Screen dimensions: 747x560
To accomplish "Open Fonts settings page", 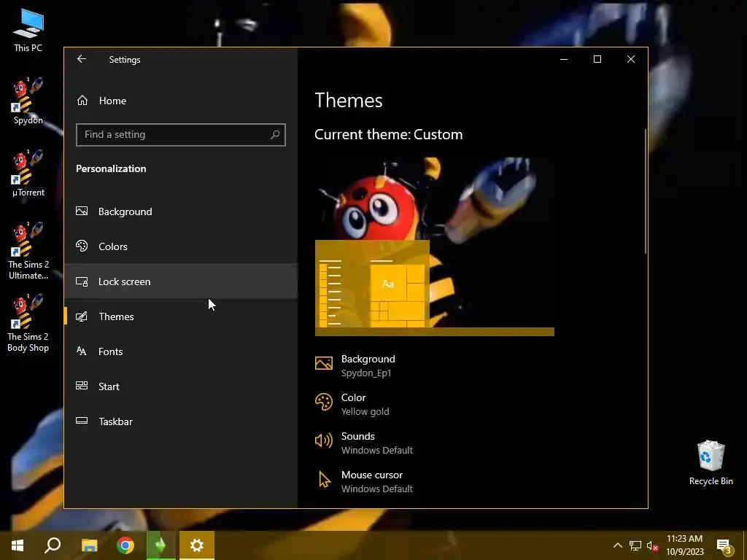I will point(181,351).
